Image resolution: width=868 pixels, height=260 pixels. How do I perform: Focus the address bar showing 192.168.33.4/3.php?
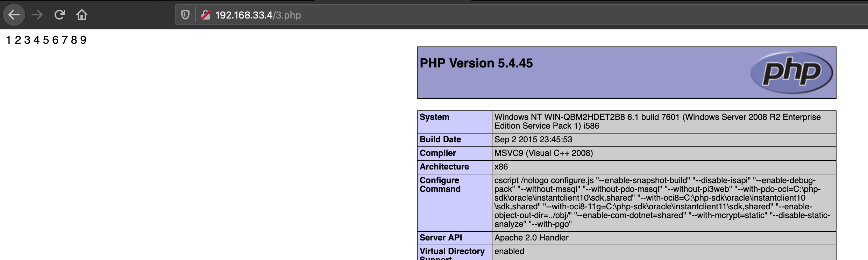[x=420, y=15]
